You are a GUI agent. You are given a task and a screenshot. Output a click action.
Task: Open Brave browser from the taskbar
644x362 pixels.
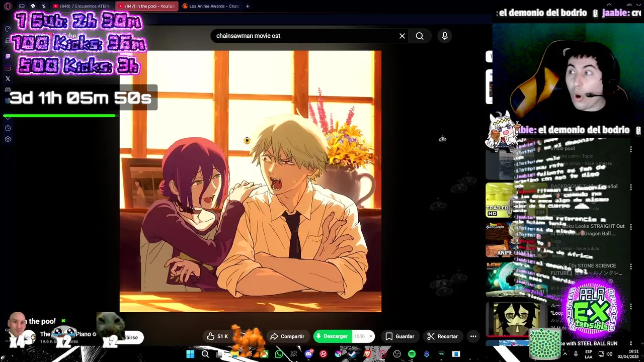367,354
